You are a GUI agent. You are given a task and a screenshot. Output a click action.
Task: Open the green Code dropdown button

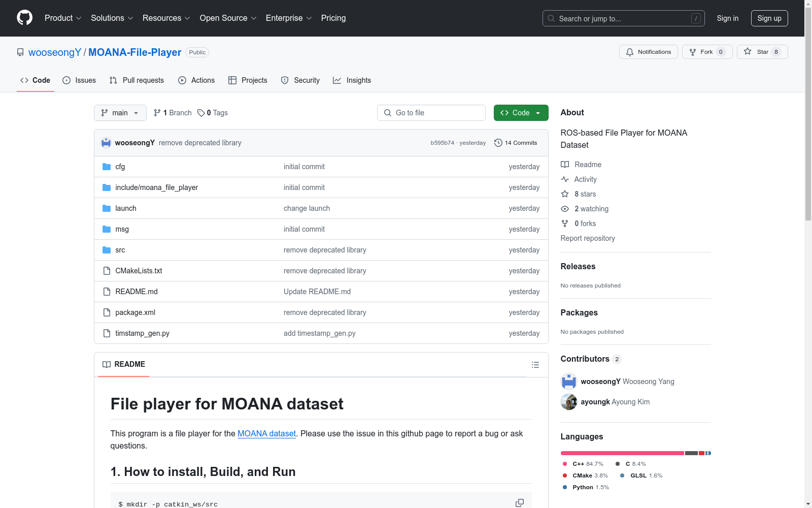[521, 113]
